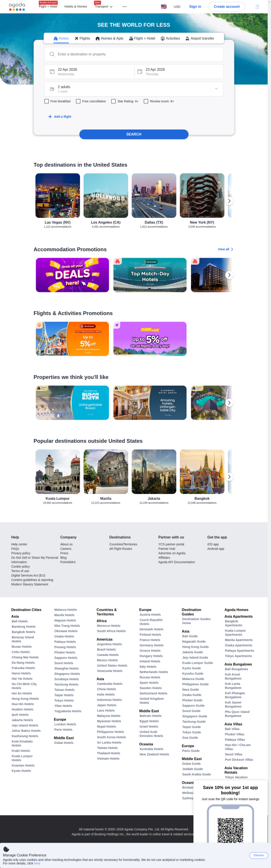Click the Agoda logo
Screen dimensions: 271x868
17,6
